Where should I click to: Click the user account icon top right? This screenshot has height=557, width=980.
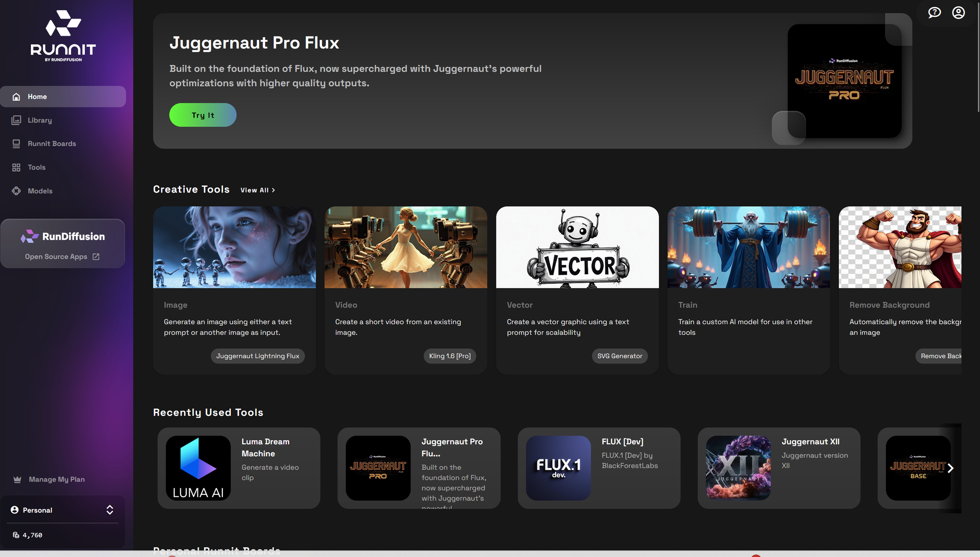click(x=958, y=12)
